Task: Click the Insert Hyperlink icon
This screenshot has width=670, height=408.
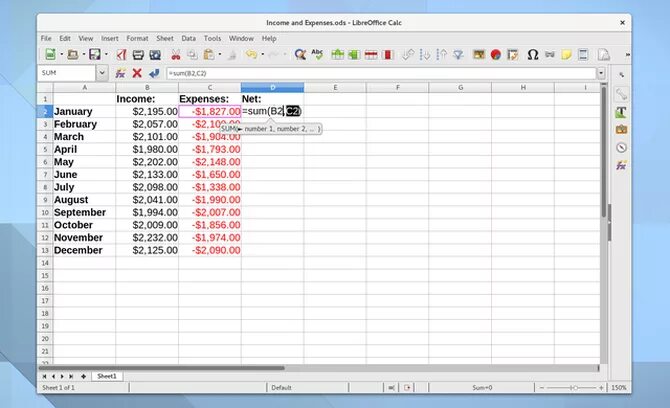Action: [550, 54]
